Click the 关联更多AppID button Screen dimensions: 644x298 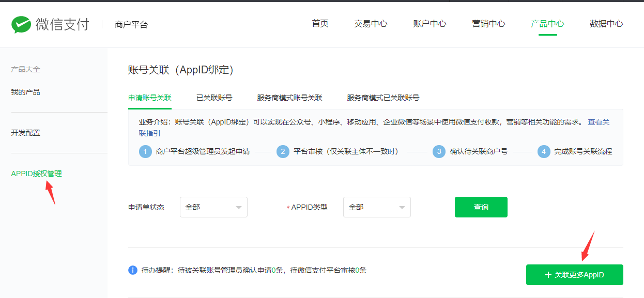pos(574,275)
